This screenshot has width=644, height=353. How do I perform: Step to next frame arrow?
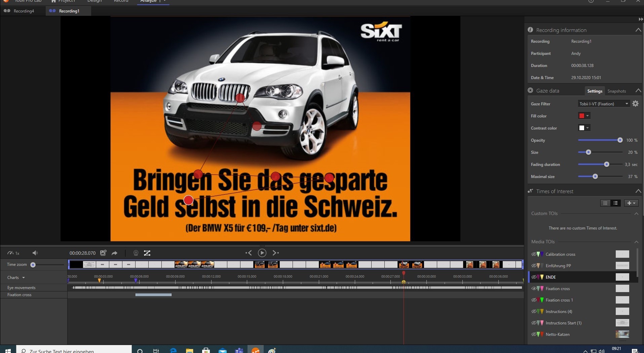pos(276,253)
